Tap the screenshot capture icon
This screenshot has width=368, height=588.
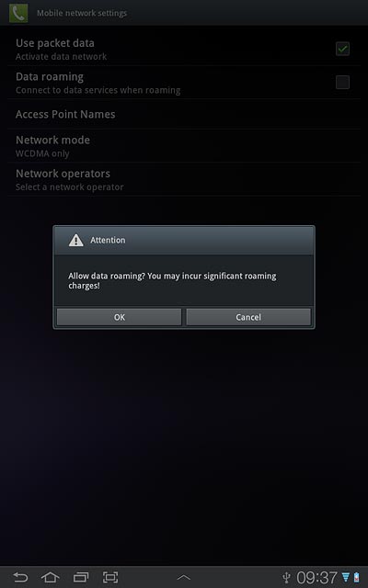pyautogui.click(x=110, y=577)
